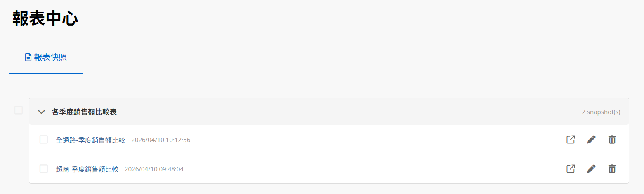Open 全通路-季度銷售額比較 snapshot in new window icon
Viewport: 644px width, 194px height.
click(571, 140)
